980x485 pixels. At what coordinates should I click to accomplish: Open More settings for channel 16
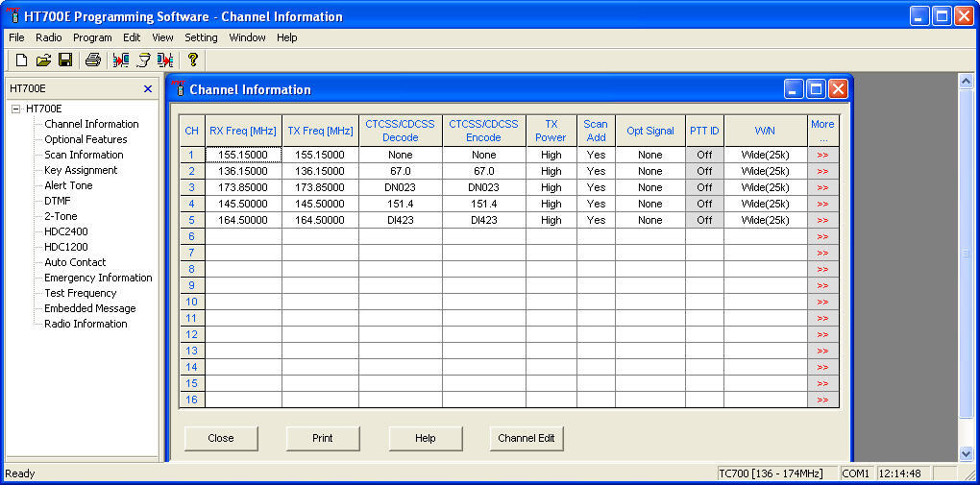(x=822, y=400)
